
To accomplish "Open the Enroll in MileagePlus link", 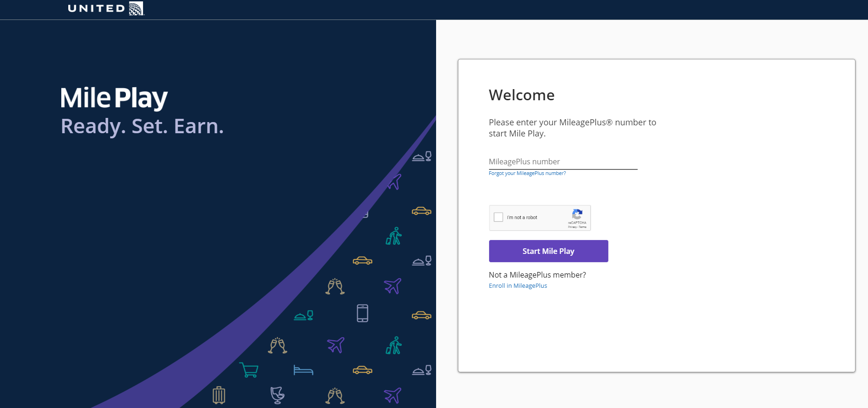I will [x=518, y=285].
